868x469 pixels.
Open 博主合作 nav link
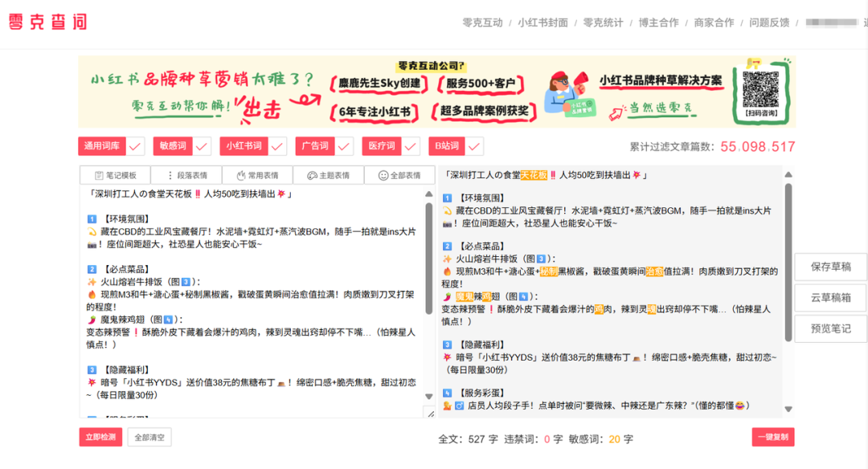(x=658, y=22)
